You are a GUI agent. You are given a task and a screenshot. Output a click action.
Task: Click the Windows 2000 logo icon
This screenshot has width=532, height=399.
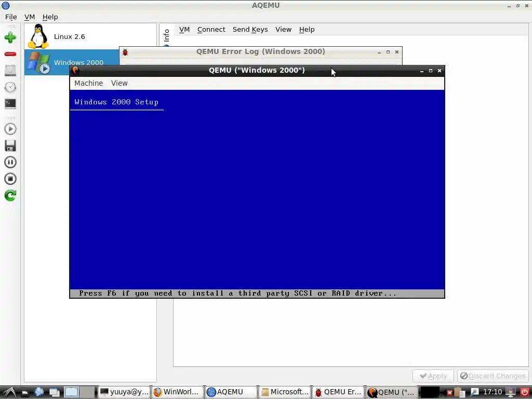click(x=38, y=62)
